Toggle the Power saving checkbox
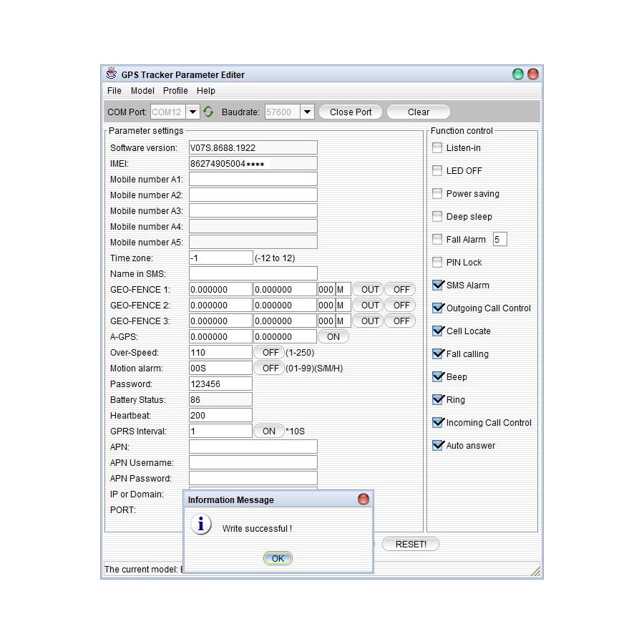The image size is (644, 644). (x=437, y=194)
